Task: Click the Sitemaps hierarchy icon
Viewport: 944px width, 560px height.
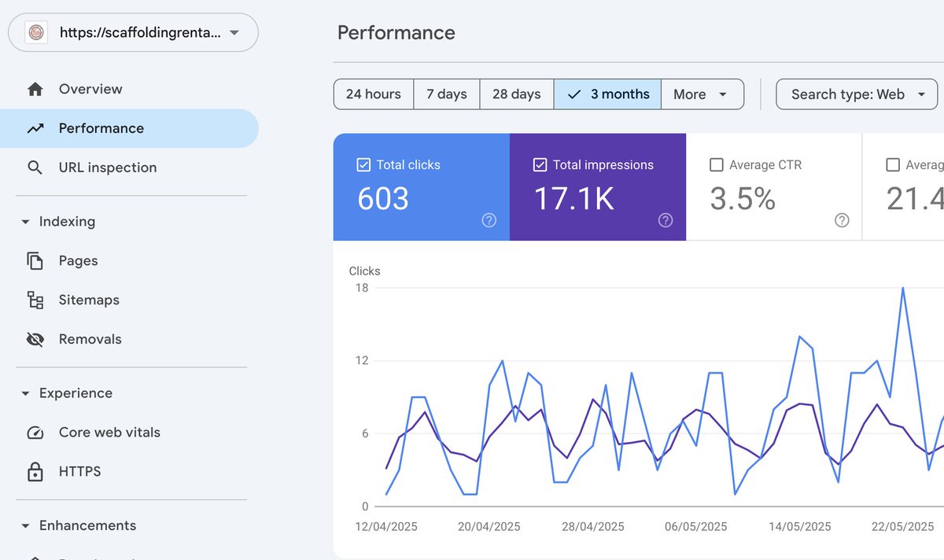Action: [x=35, y=300]
